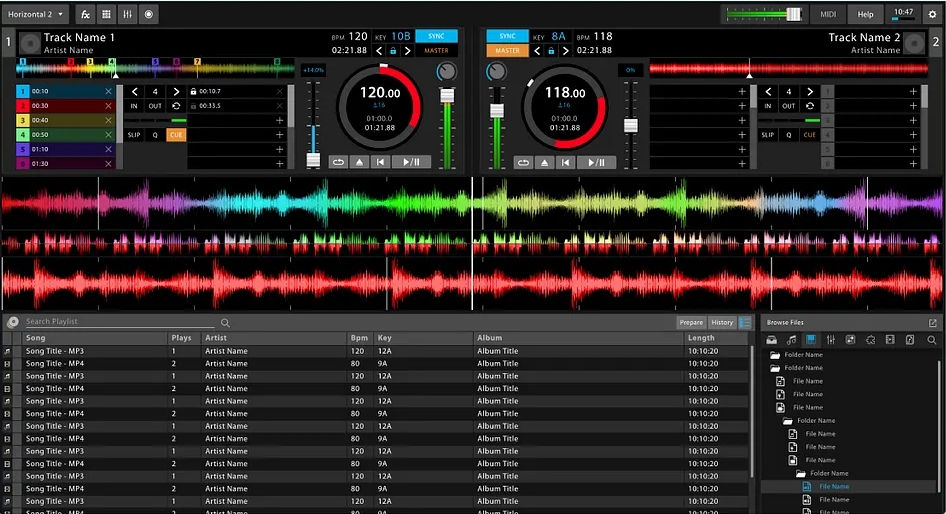Image resolution: width=946 pixels, height=514 pixels.
Task: Click the deck 2 album art disc
Action: (914, 43)
